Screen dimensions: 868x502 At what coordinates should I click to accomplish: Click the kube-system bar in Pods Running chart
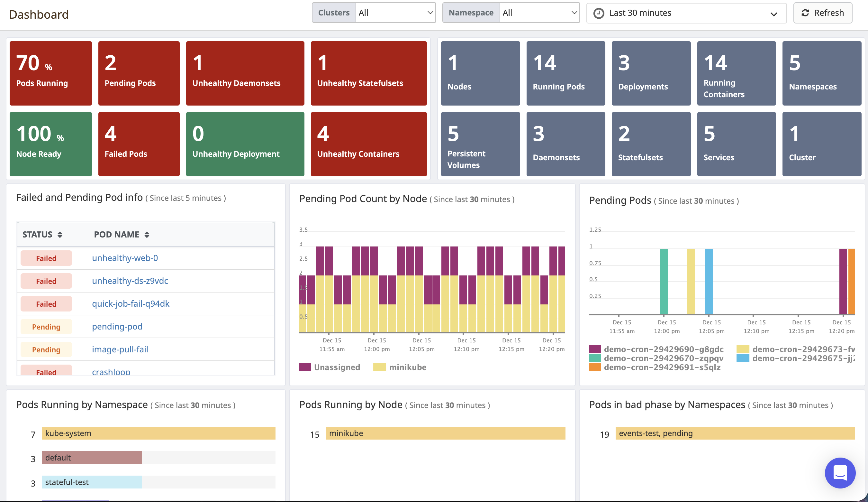pyautogui.click(x=158, y=433)
